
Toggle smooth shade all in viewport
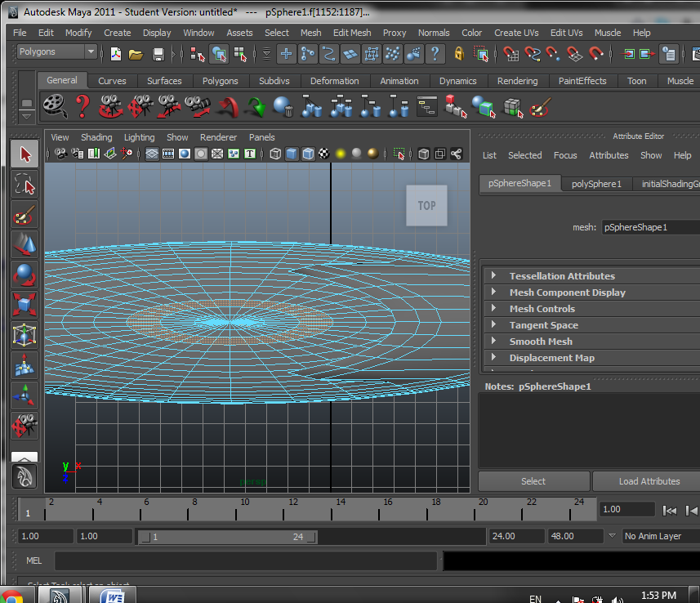pos(292,154)
